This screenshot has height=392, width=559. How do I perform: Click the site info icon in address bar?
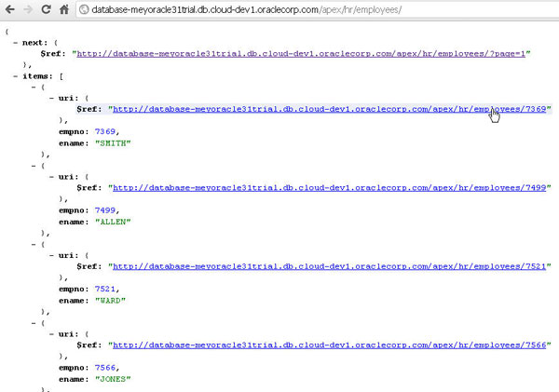click(84, 9)
